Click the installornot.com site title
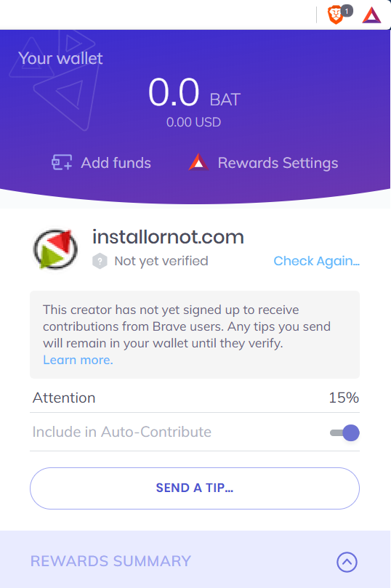 tap(168, 237)
